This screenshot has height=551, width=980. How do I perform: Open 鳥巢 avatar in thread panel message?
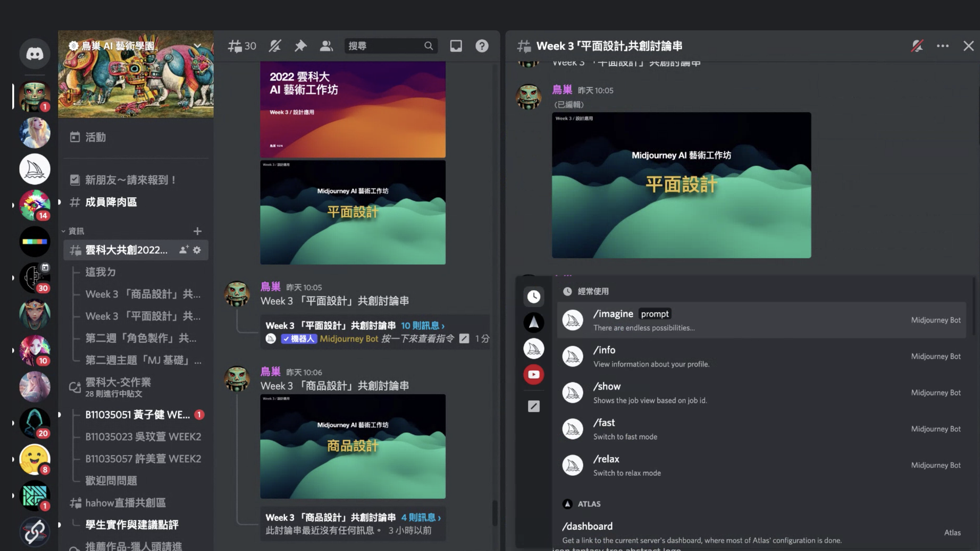coord(529,97)
